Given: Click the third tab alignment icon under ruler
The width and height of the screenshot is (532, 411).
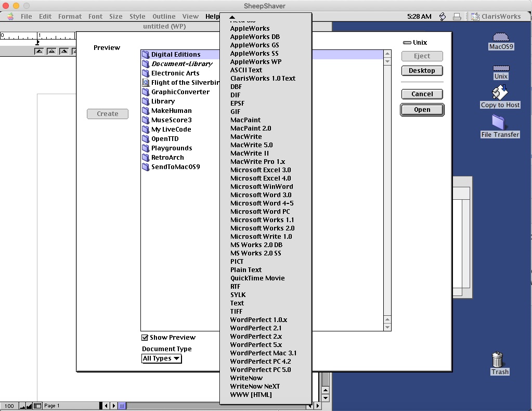Looking at the screenshot, I should 64,52.
